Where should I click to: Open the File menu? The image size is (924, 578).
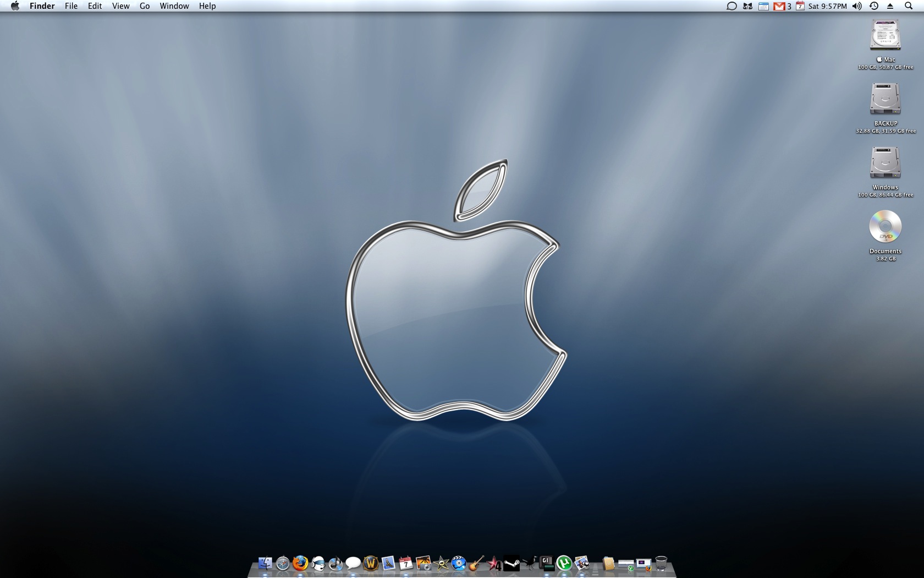(71, 6)
